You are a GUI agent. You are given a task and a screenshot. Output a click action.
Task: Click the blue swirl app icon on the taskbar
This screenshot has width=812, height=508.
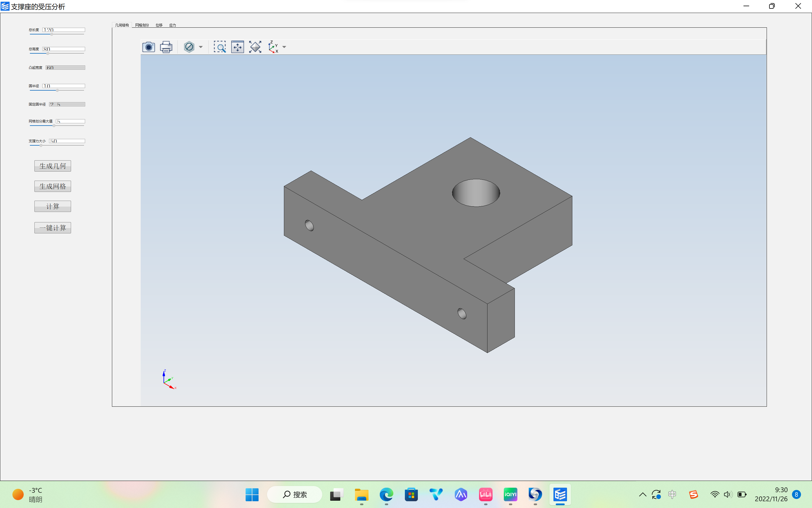535,494
